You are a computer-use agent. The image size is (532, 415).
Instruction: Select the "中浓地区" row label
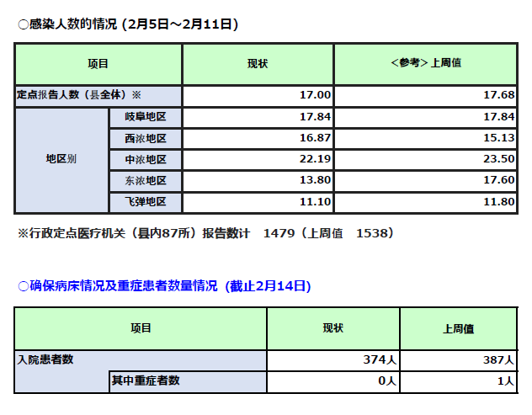[x=145, y=159]
